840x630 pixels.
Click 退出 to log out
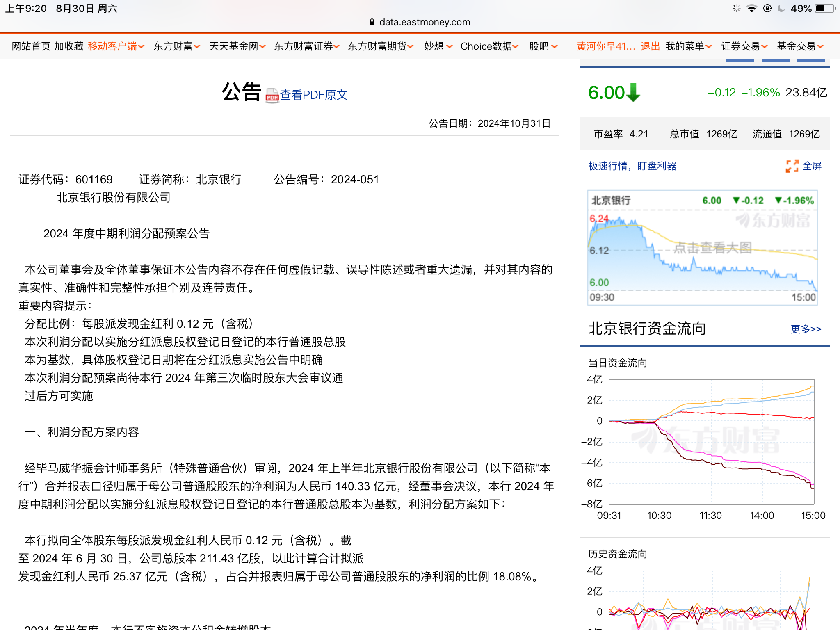pyautogui.click(x=651, y=46)
